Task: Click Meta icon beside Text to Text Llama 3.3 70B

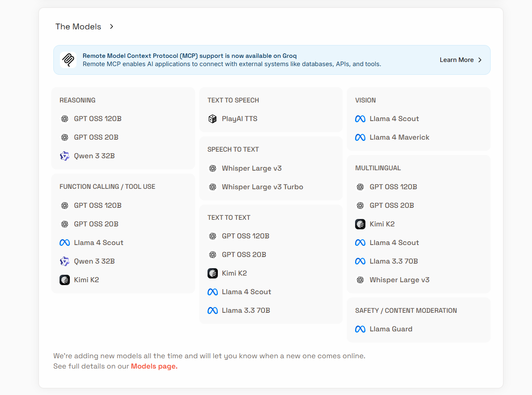Action: click(x=212, y=311)
